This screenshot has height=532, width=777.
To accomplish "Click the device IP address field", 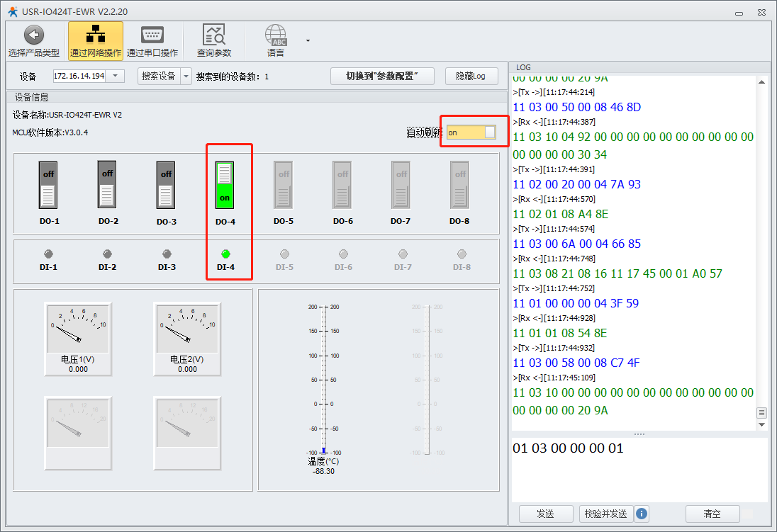I will (x=79, y=76).
